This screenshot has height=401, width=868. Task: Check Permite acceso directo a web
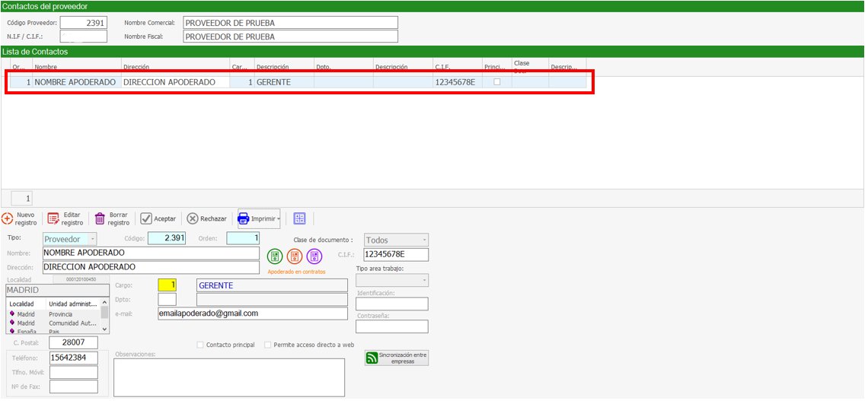pyautogui.click(x=268, y=345)
